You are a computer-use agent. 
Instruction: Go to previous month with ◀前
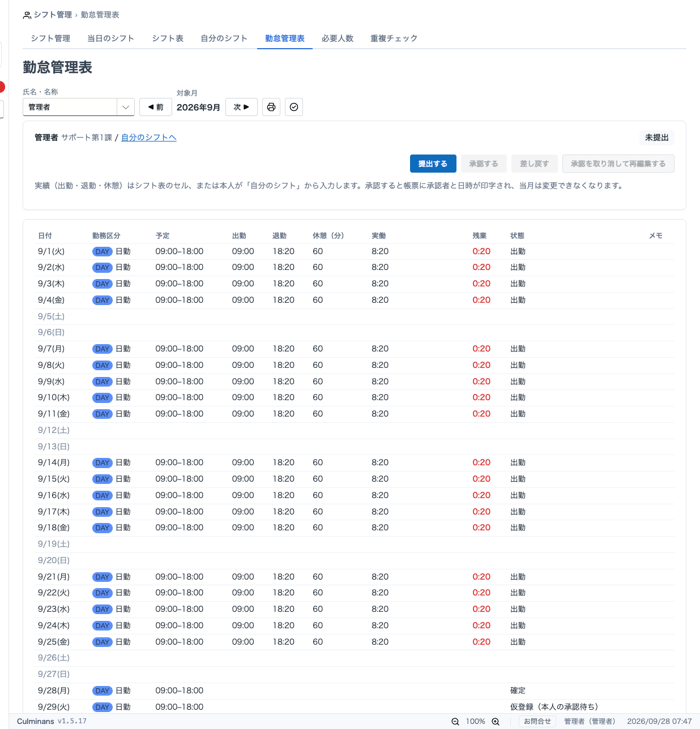click(x=156, y=107)
